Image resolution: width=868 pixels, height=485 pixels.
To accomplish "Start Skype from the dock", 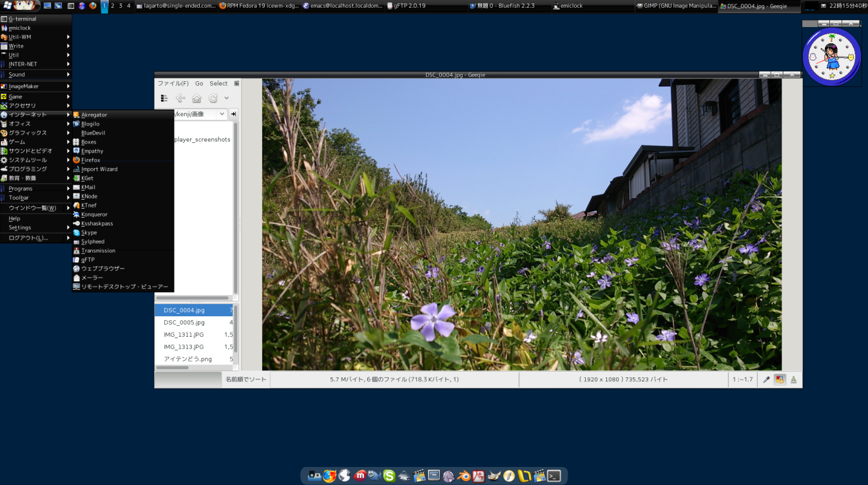I will click(389, 476).
